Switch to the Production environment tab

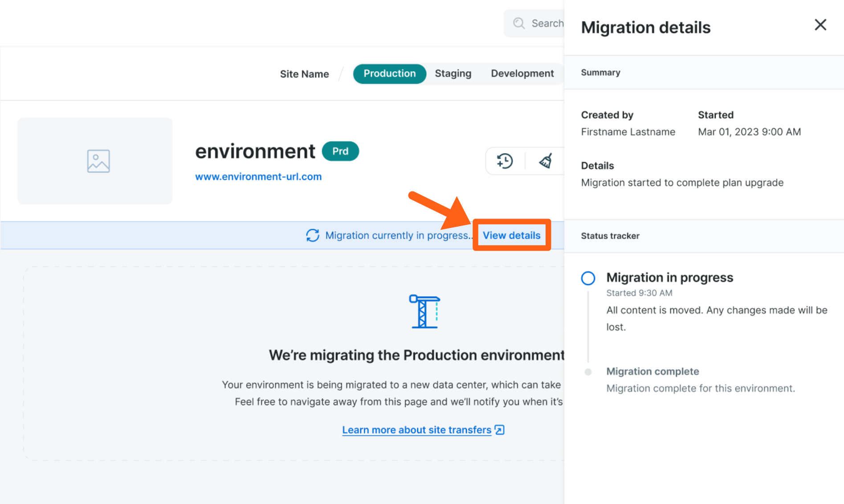(389, 74)
